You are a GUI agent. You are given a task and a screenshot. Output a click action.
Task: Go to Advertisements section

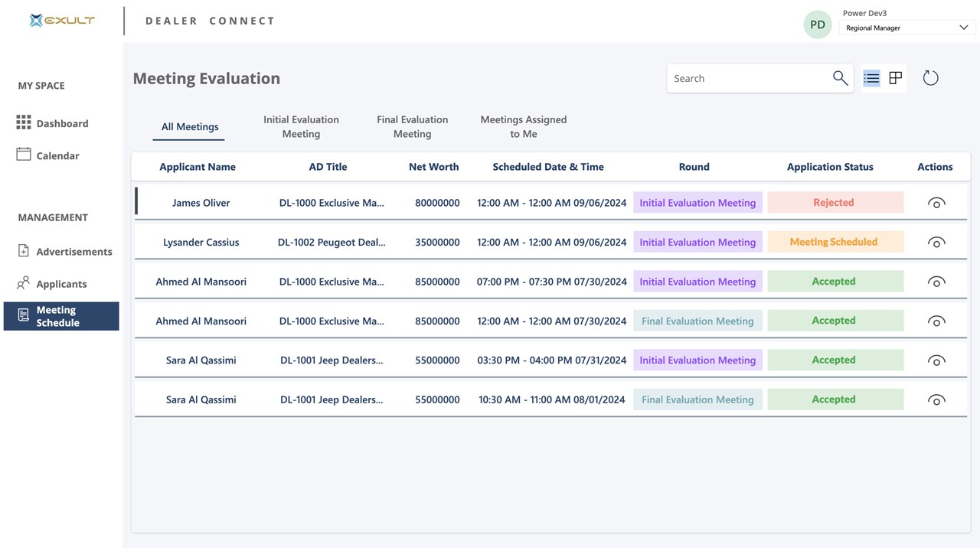point(73,252)
